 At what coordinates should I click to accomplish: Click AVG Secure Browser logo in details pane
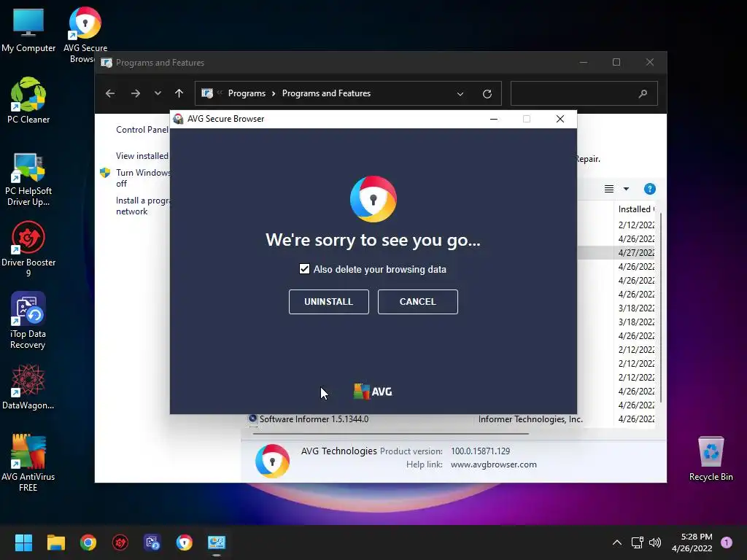[272, 461]
